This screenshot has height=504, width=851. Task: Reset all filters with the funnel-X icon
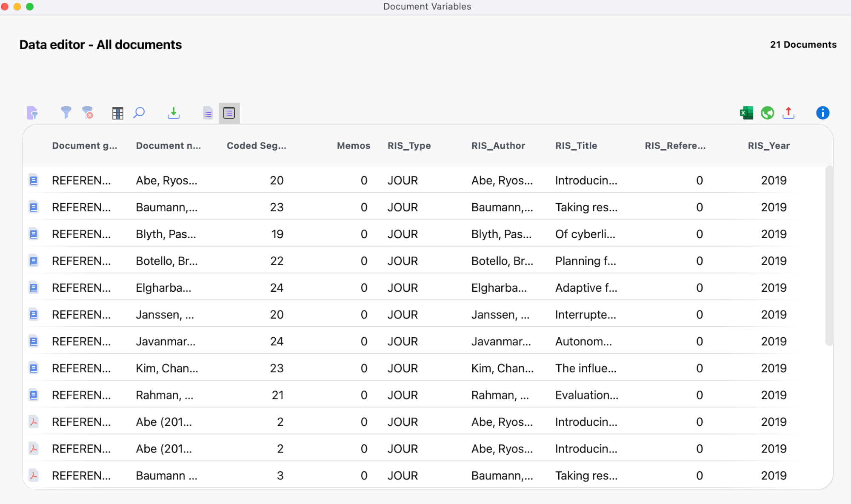point(88,113)
